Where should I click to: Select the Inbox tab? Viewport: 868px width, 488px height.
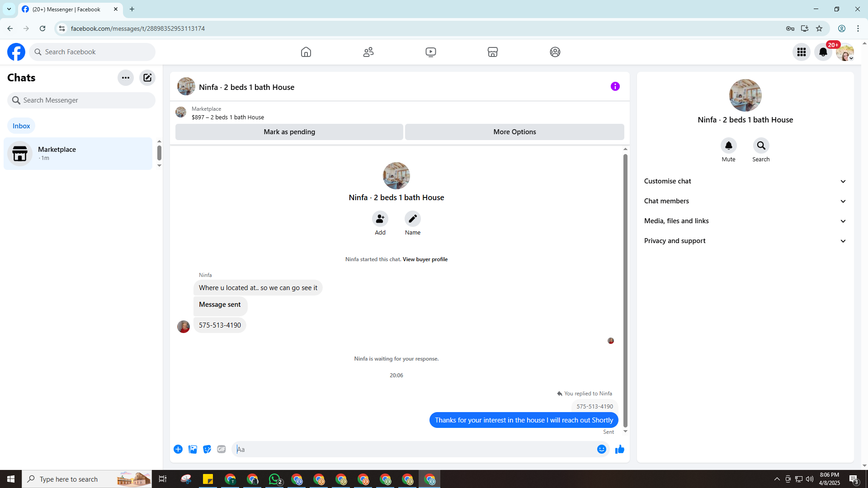coord(21,126)
